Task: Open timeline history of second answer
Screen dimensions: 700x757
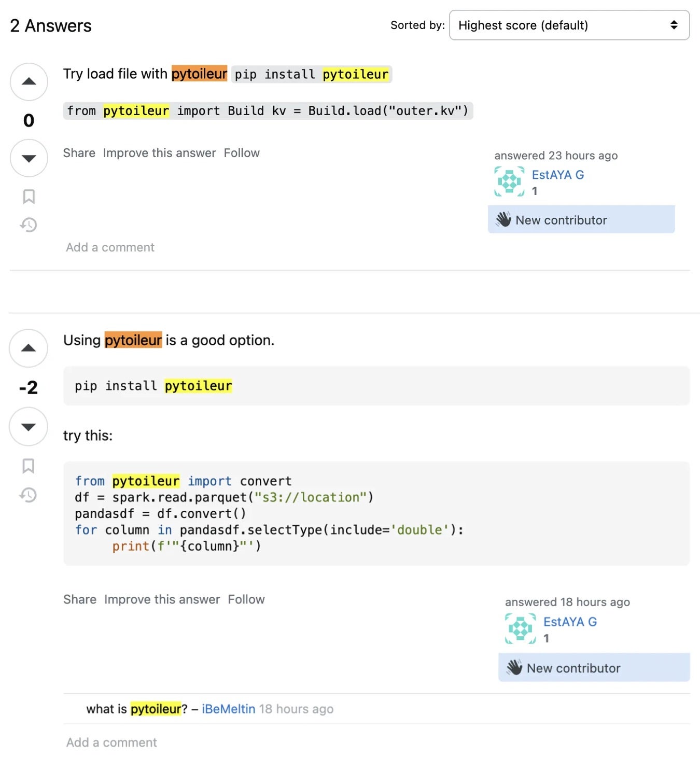Action: [29, 495]
